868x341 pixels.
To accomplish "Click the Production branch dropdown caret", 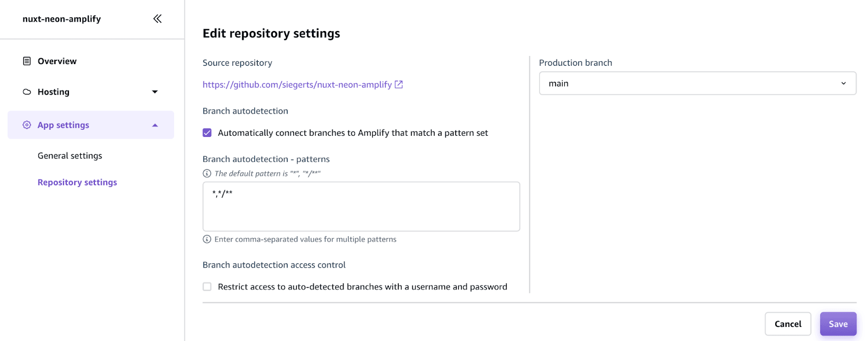I will [843, 83].
